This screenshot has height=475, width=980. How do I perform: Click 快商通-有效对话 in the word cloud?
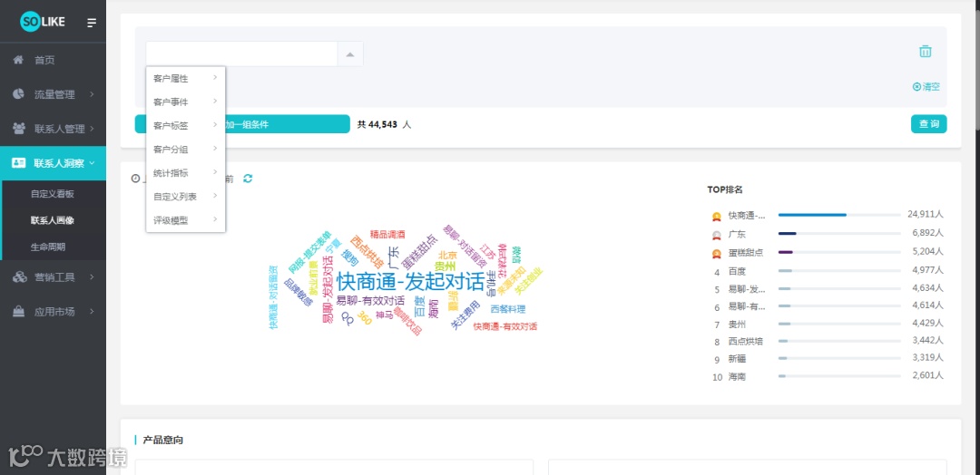(505, 326)
